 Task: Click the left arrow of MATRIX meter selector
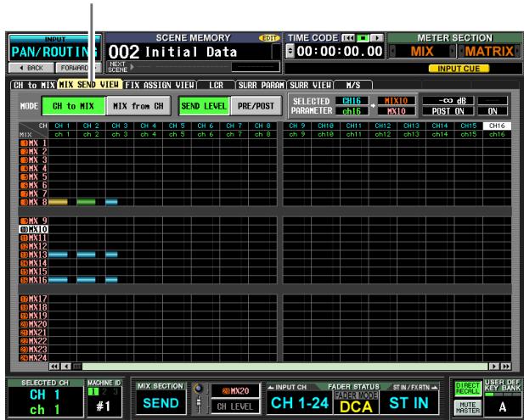coord(461,52)
